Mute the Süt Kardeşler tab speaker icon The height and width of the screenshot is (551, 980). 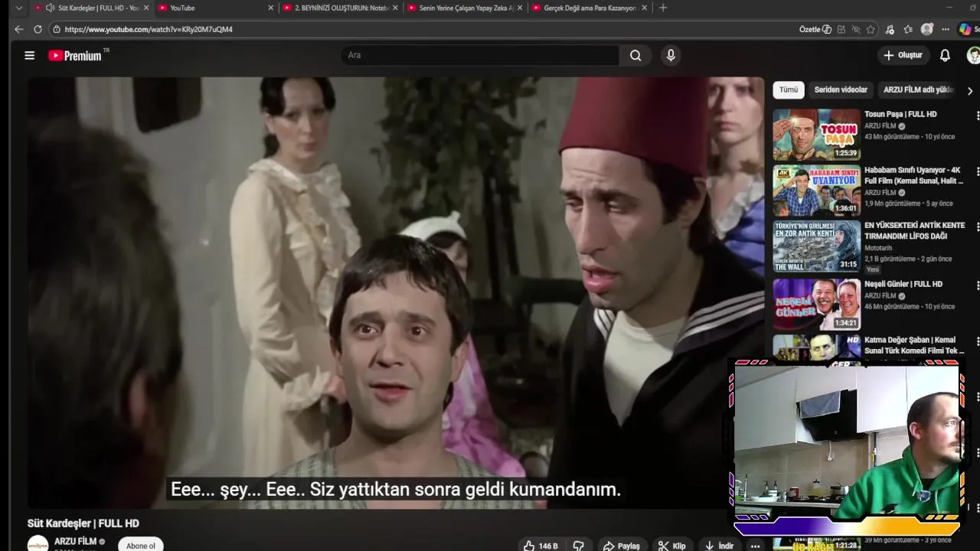click(x=50, y=8)
